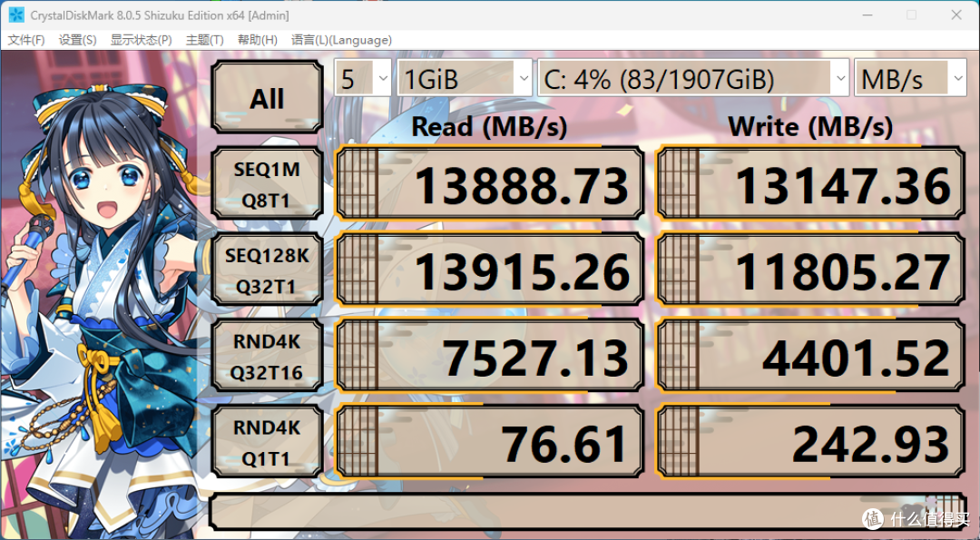The height and width of the screenshot is (540, 980).
Task: Click the SEQ1M write result 13147.36
Action: [x=810, y=183]
